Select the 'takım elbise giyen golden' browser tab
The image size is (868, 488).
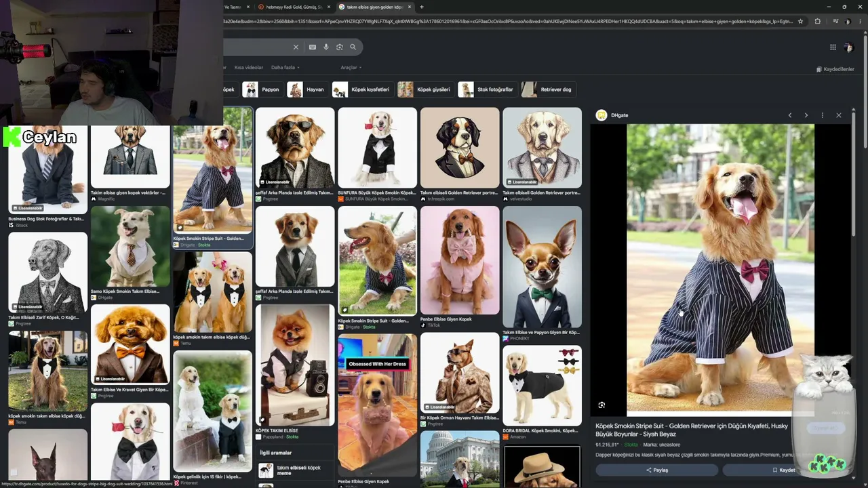coord(375,7)
